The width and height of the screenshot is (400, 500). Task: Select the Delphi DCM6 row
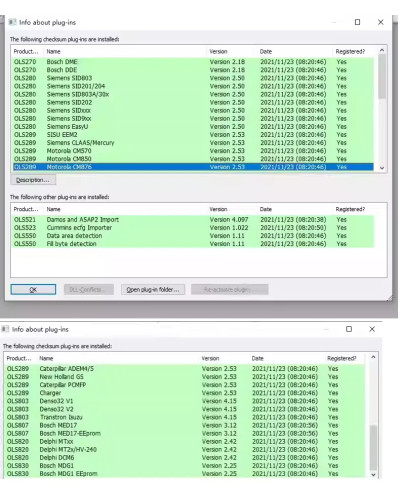tap(185, 458)
